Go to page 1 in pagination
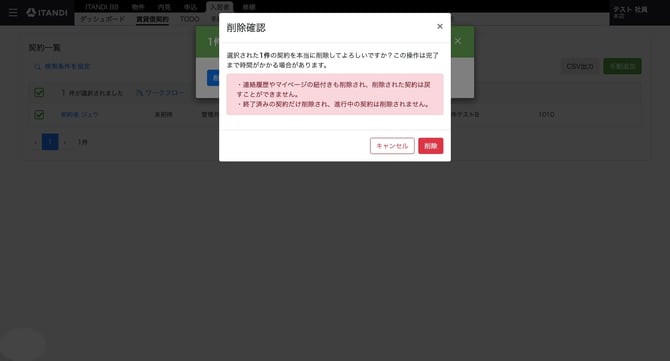 (x=50, y=142)
